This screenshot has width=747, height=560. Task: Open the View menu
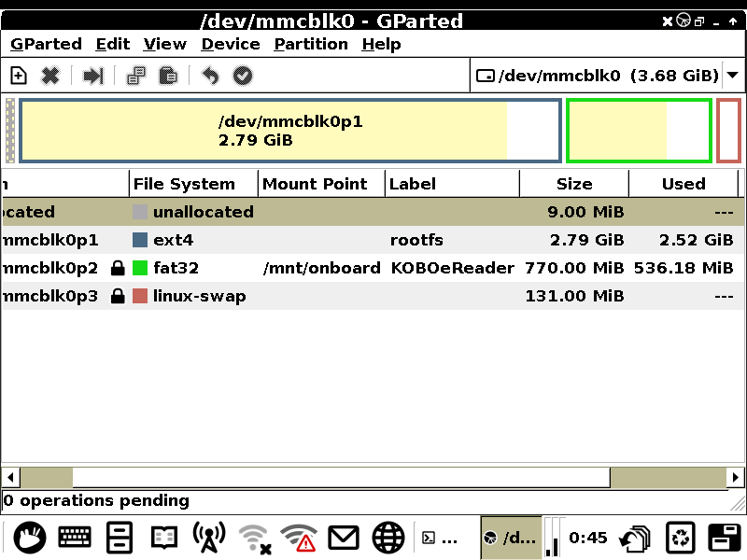165,44
